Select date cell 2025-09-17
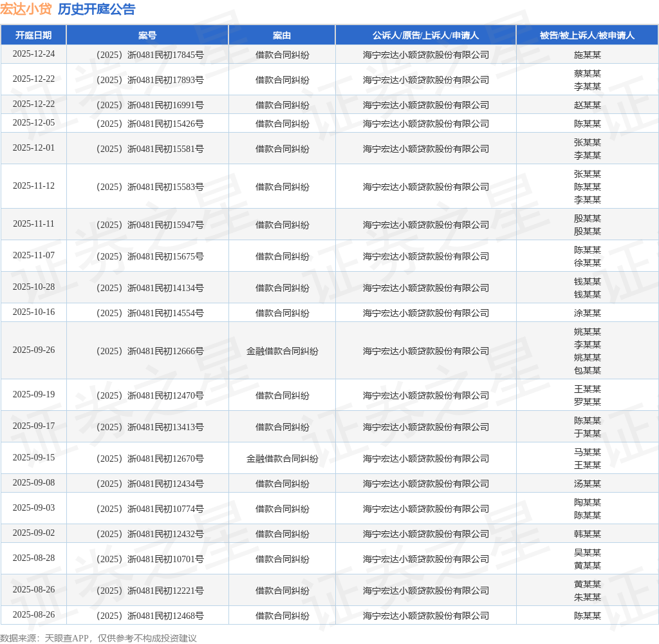 33,426
